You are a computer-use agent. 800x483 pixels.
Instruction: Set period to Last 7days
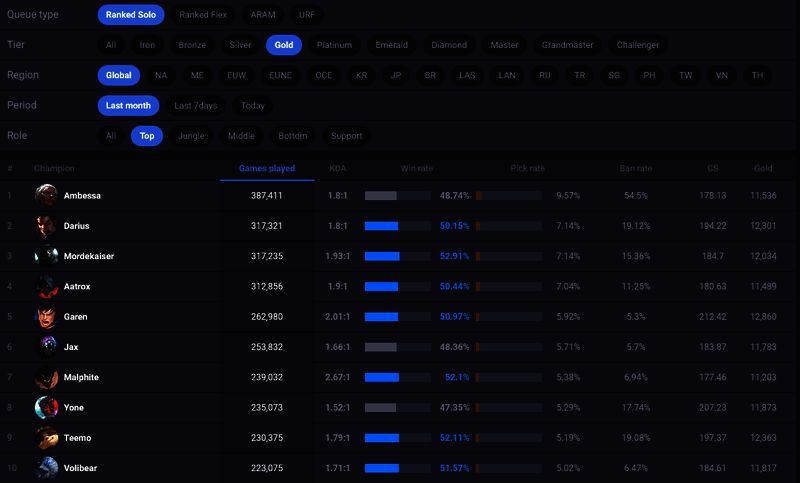pos(196,105)
